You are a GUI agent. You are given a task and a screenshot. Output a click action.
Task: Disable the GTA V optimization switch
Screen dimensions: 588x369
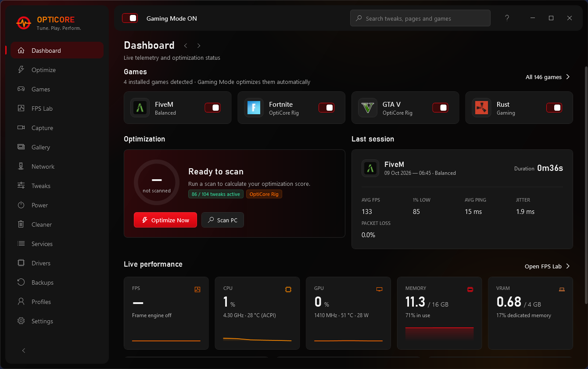coord(440,108)
